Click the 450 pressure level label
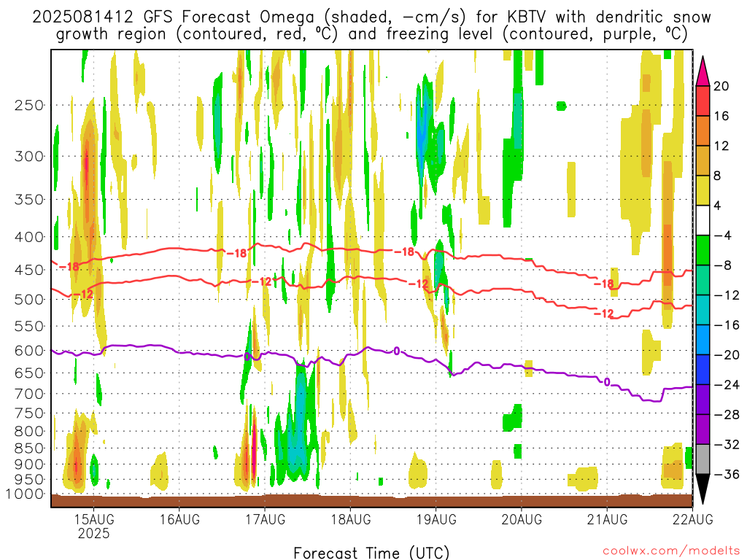This screenshot has width=747, height=560. [29, 270]
